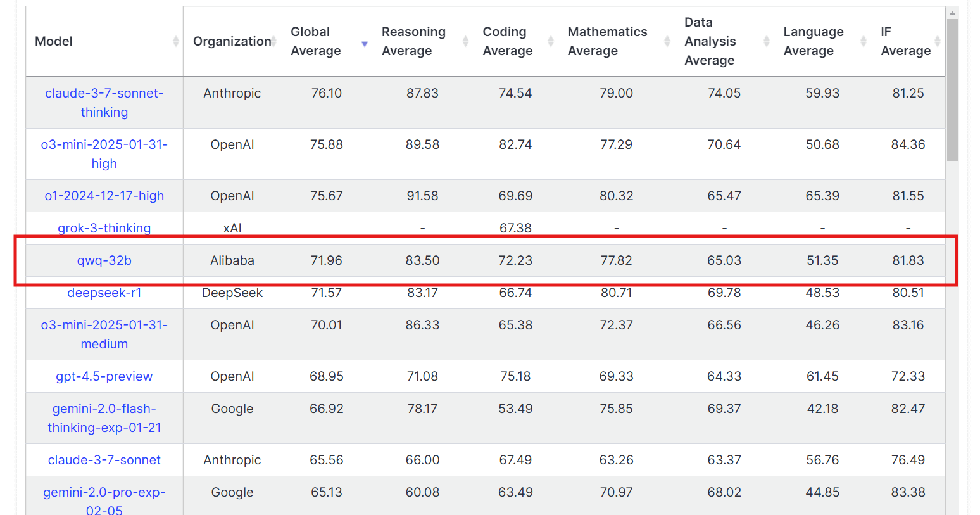Open claude-3-7-sonnet-thinking model link
Screen dimensions: 980x515
[104, 103]
